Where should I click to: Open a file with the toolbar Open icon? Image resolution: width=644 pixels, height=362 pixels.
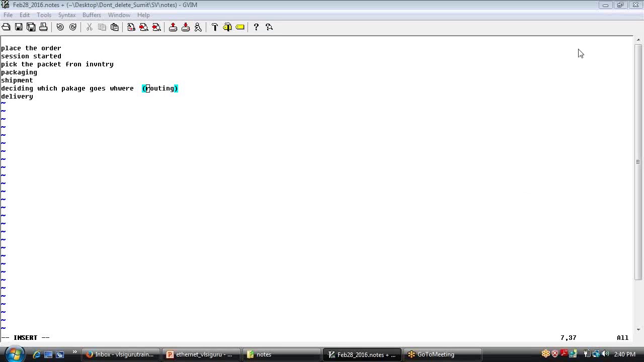pos(6,27)
